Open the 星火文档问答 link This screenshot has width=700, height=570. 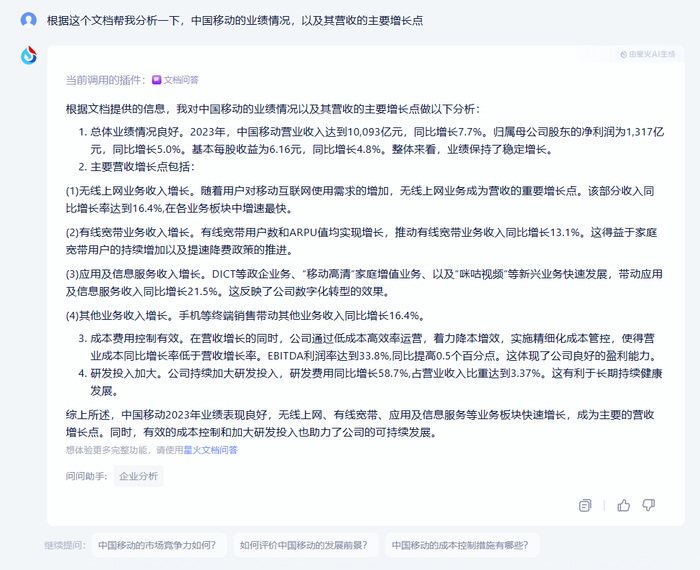(211, 450)
